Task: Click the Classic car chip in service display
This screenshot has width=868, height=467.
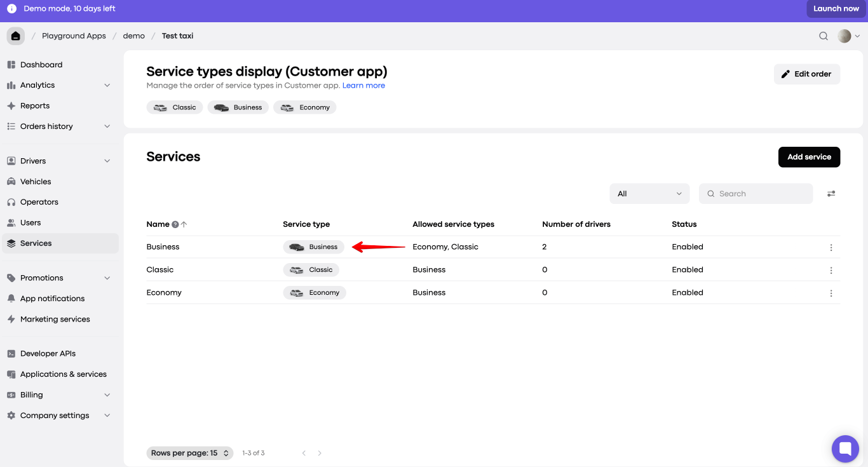Action: pyautogui.click(x=175, y=107)
